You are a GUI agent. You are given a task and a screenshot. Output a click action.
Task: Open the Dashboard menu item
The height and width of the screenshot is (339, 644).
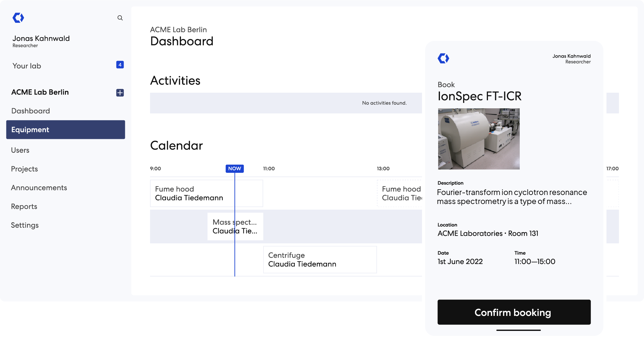(31, 111)
